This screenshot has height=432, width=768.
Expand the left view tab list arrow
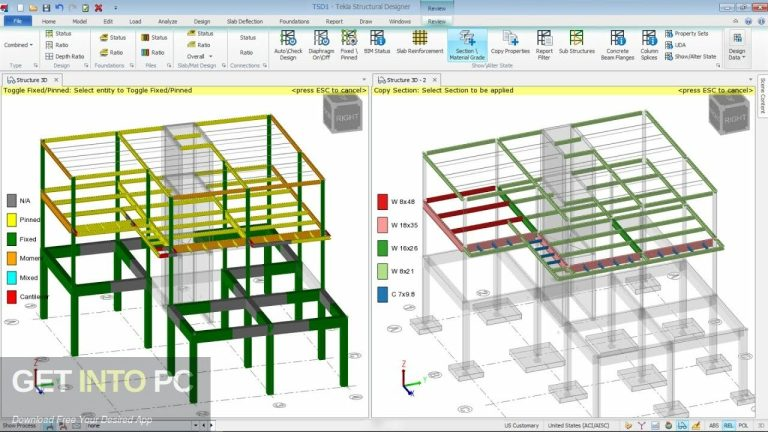[364, 79]
